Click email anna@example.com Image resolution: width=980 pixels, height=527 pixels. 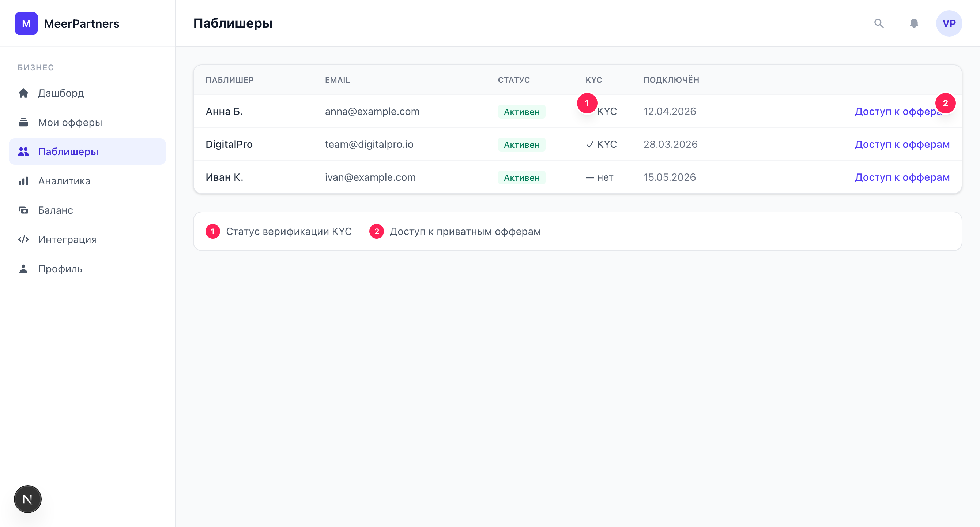point(372,112)
